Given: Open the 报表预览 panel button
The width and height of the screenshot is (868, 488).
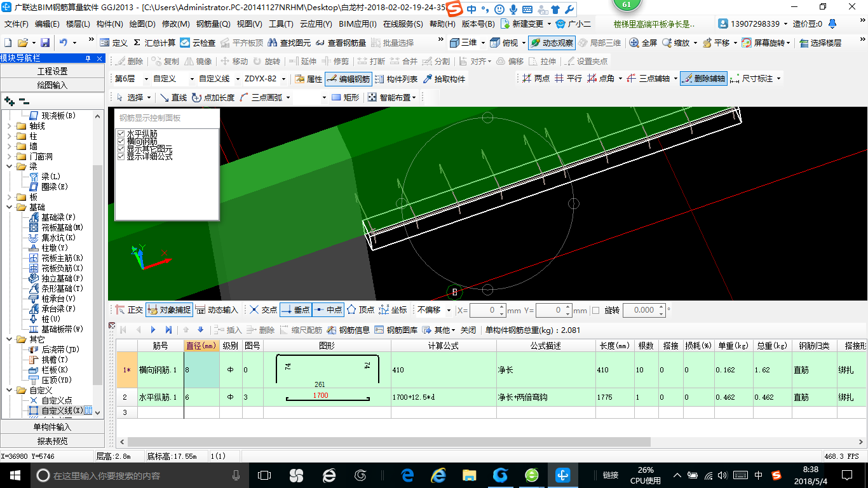Looking at the screenshot, I should 52,441.
